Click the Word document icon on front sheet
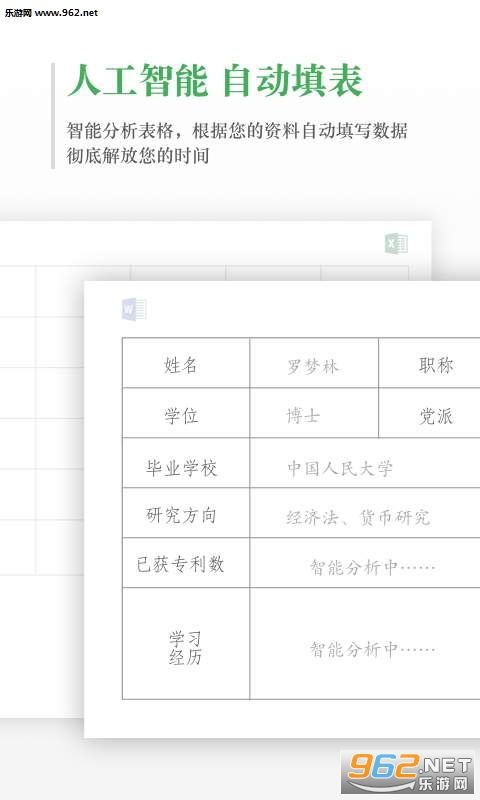Screen dimensions: 480x800 [x=134, y=309]
